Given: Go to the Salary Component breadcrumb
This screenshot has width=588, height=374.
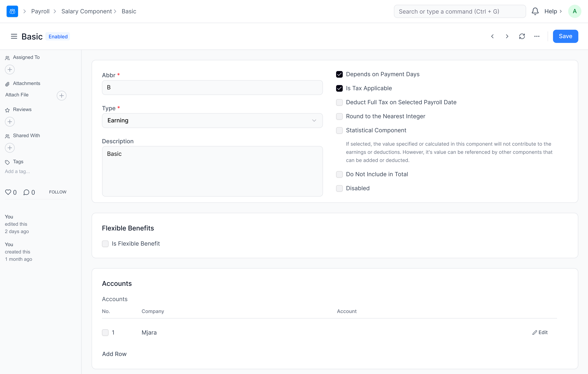Looking at the screenshot, I should [x=86, y=11].
